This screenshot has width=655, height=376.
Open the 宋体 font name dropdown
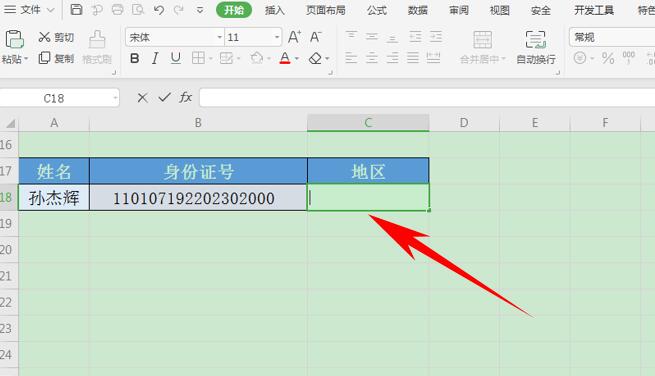pos(219,38)
